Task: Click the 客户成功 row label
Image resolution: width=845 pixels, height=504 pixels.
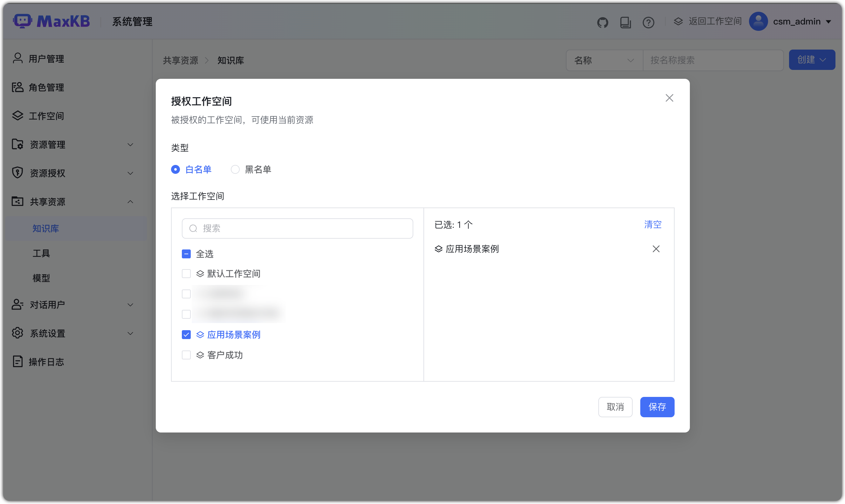Action: [x=225, y=355]
